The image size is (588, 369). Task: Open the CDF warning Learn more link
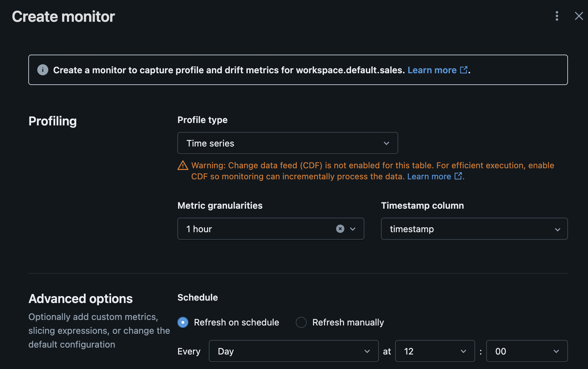click(x=429, y=177)
